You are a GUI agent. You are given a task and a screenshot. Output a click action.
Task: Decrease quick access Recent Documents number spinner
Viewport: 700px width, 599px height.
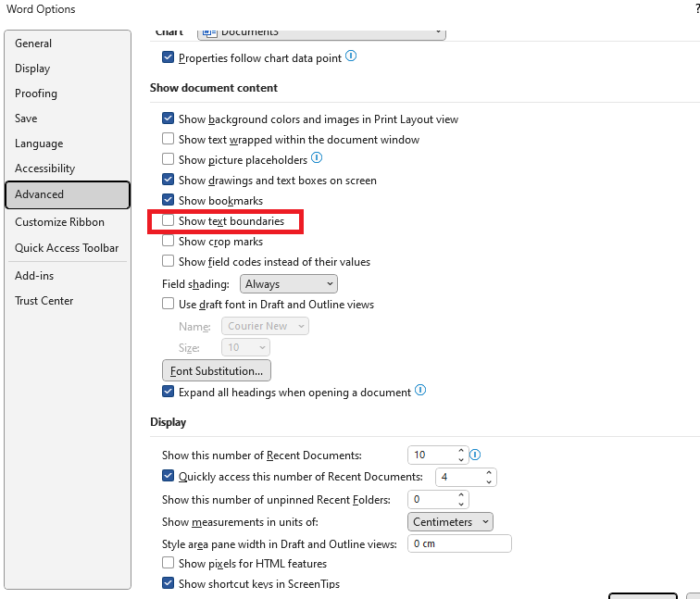click(x=489, y=481)
